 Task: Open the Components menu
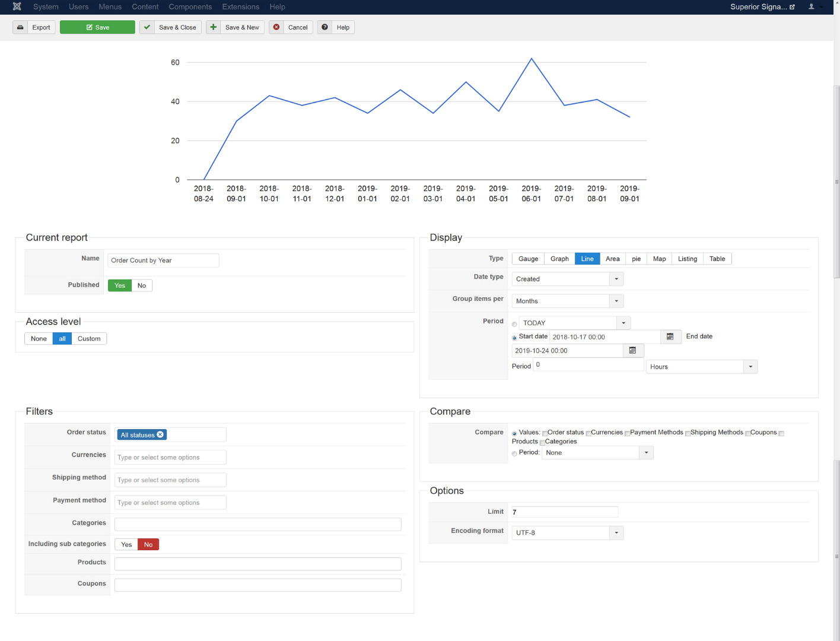190,7
